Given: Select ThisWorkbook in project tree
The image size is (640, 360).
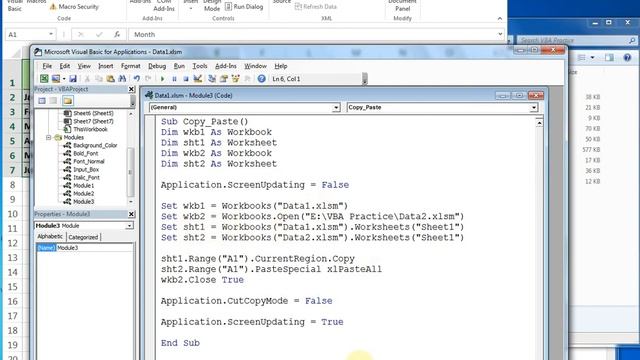Looking at the screenshot, I should pos(90,129).
